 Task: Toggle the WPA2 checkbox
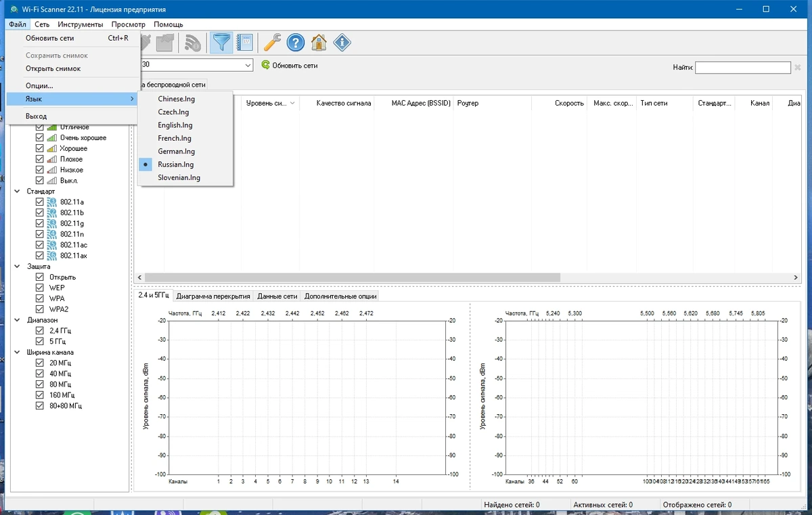tap(40, 309)
